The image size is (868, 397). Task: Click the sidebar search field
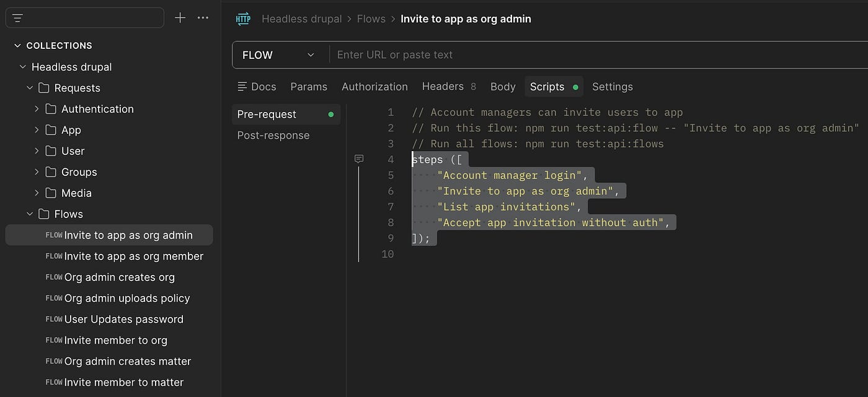(x=85, y=18)
